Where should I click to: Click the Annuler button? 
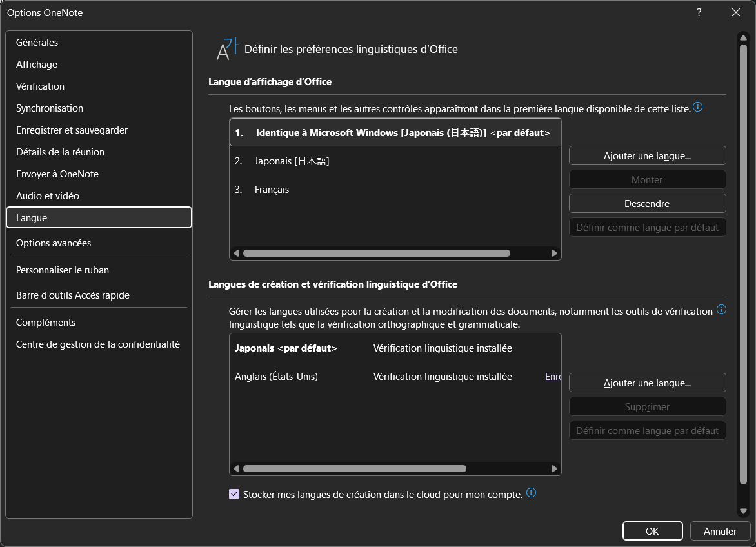point(720,531)
